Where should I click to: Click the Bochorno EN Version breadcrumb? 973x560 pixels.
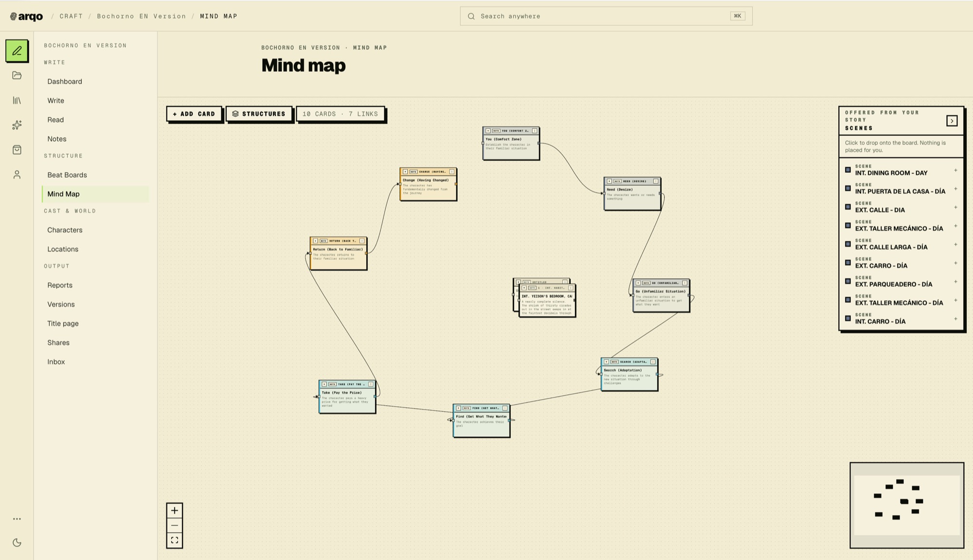click(x=141, y=16)
